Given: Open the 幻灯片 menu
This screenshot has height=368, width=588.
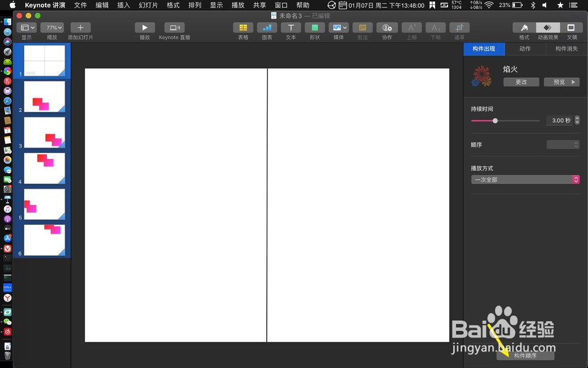Looking at the screenshot, I should (148, 5).
